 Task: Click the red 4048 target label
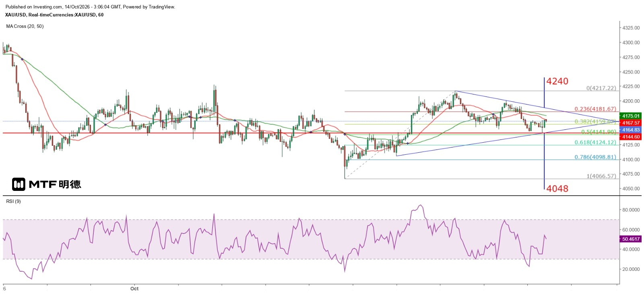[557, 188]
